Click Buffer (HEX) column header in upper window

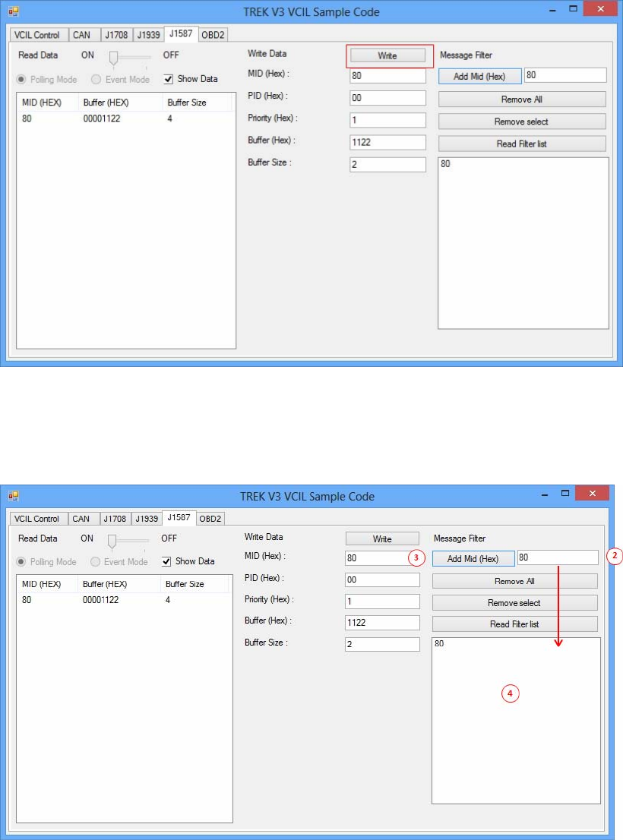[121, 103]
